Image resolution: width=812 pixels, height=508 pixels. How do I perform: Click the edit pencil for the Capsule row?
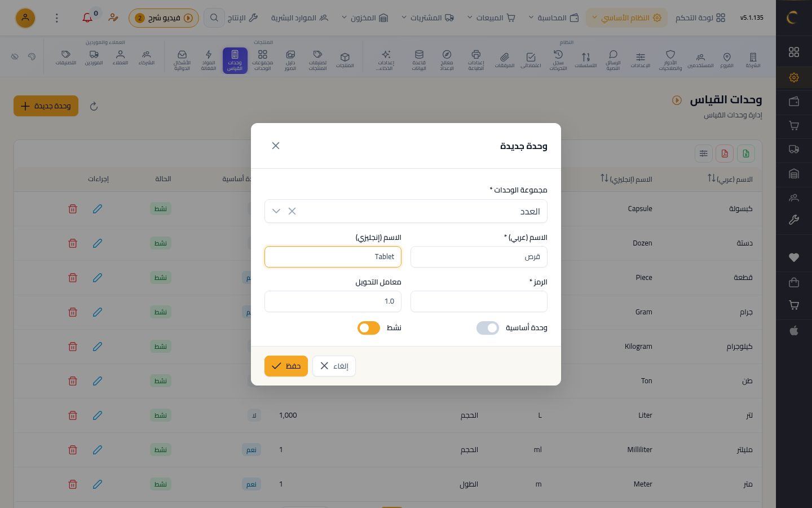coord(98,209)
